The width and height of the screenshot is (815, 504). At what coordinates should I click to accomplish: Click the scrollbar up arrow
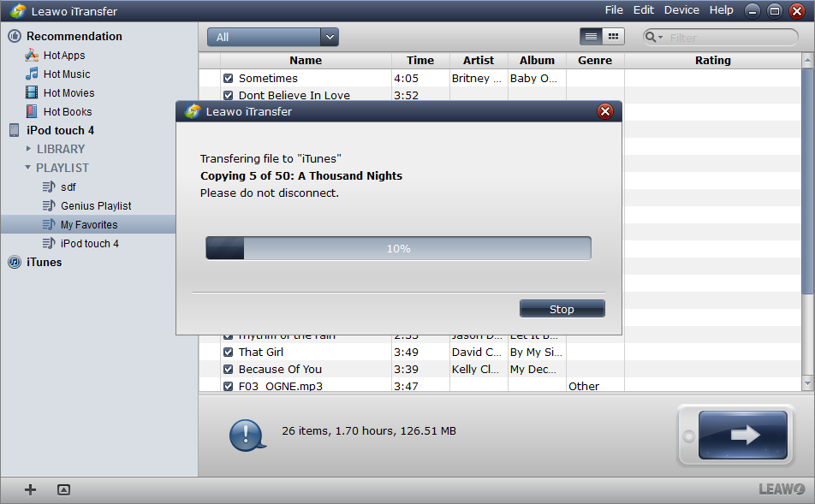click(807, 60)
